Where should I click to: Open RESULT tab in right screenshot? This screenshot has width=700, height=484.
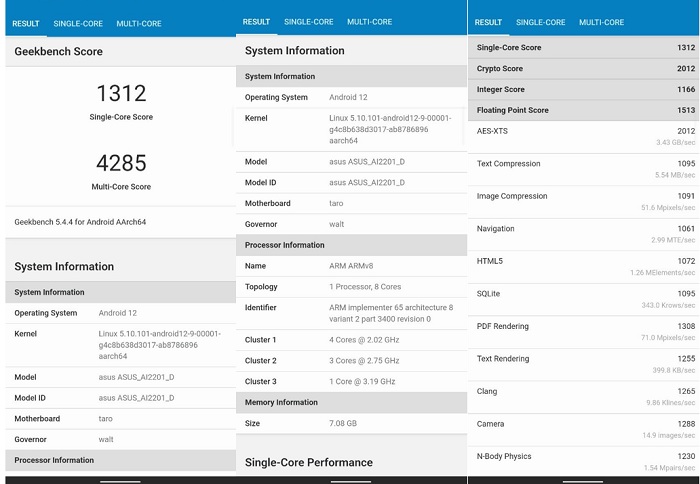[x=488, y=22]
